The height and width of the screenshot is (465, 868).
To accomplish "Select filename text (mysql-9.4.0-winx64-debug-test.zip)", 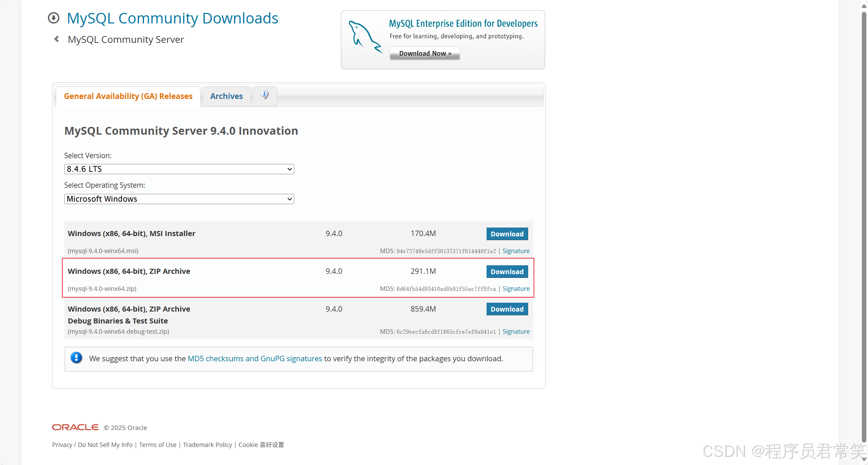I will [118, 331].
